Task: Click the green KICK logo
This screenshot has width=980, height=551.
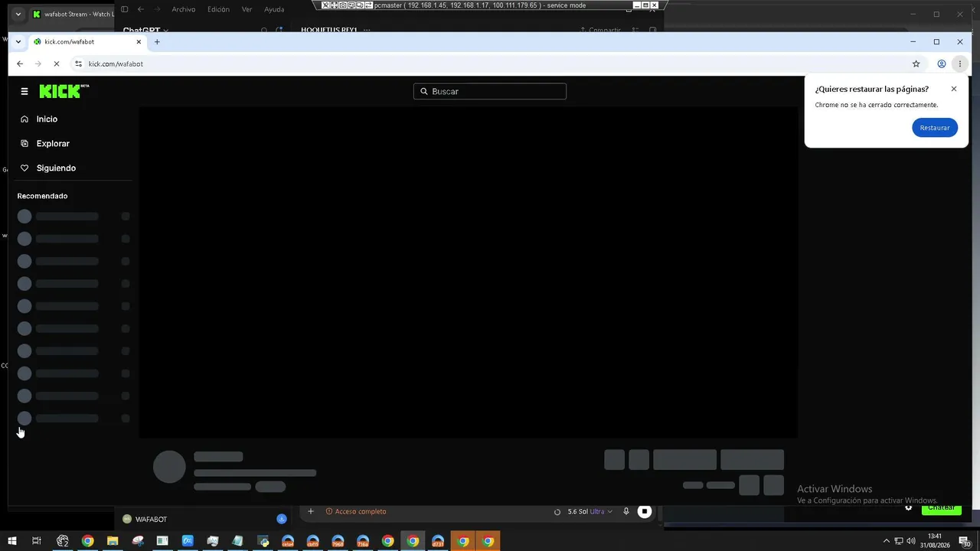Action: coord(64,91)
